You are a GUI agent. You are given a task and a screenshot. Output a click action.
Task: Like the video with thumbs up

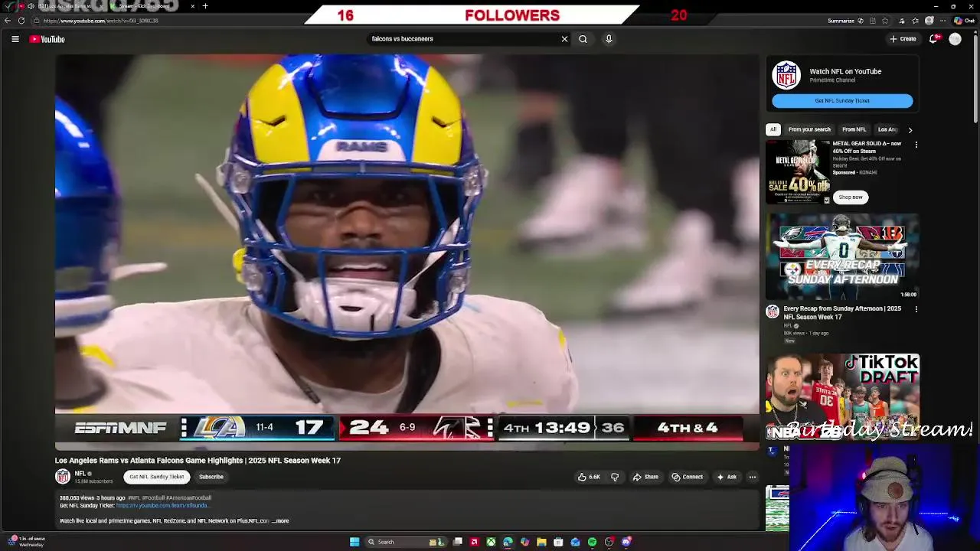tap(589, 477)
